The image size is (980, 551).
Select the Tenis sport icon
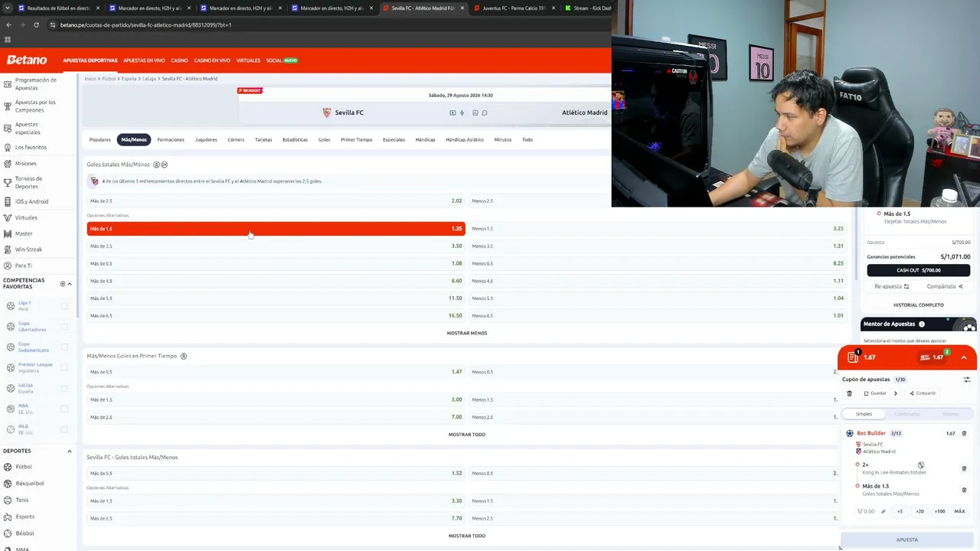coord(8,500)
